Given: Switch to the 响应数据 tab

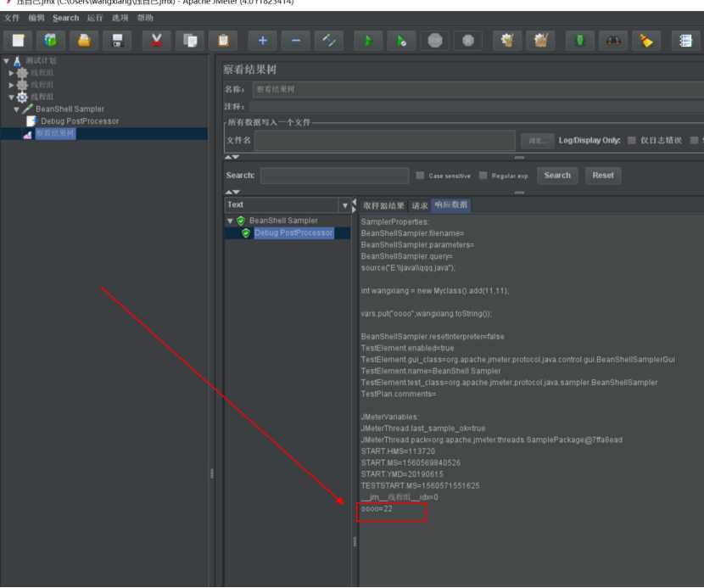Looking at the screenshot, I should pyautogui.click(x=450, y=205).
